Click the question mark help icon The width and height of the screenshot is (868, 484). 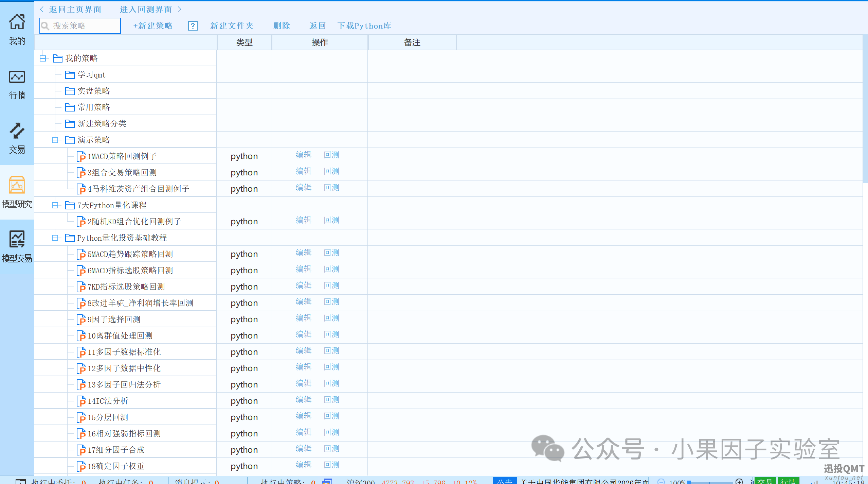[193, 26]
